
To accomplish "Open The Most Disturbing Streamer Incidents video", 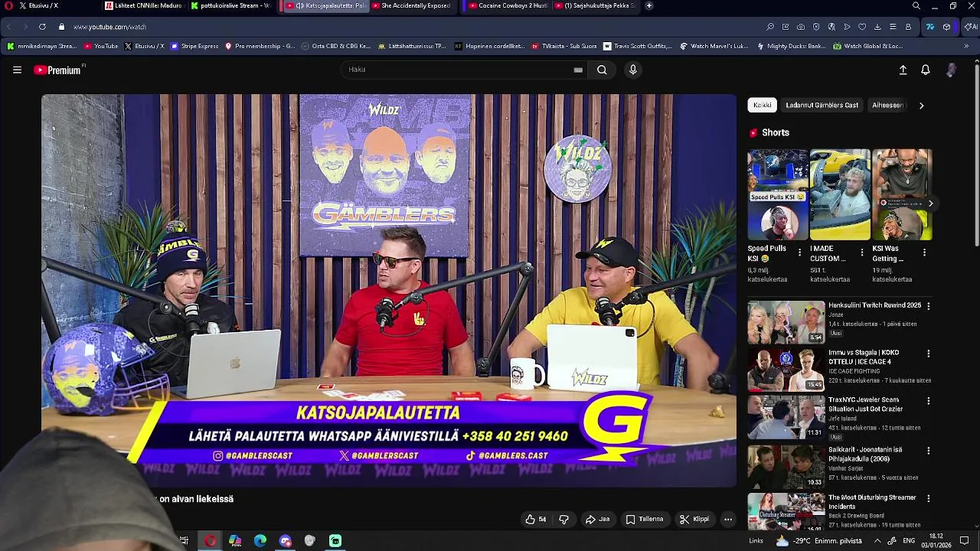I will point(786,511).
